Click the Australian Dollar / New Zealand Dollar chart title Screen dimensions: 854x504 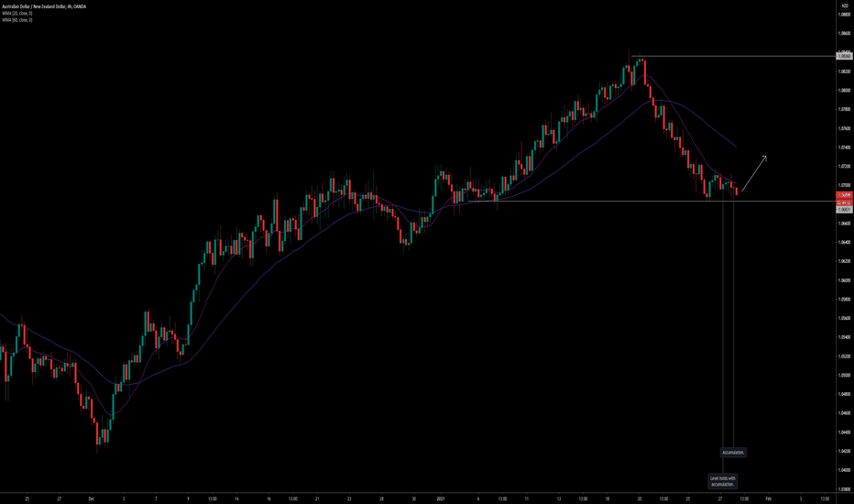(x=44, y=6)
